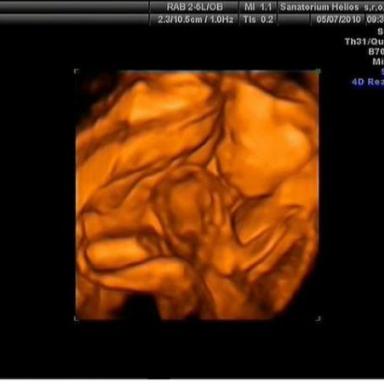Click the MI 1.1 readout
This screenshot has height=384, width=384.
(258, 7)
